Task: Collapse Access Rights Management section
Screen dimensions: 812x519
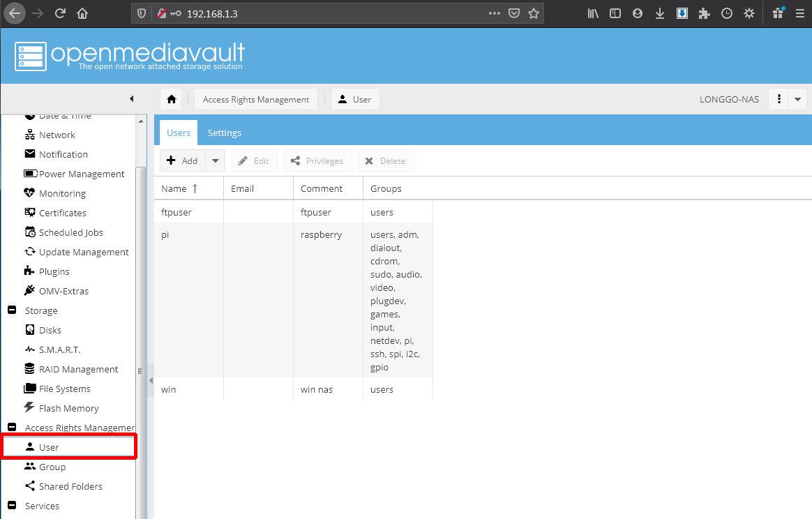Action: (12, 428)
